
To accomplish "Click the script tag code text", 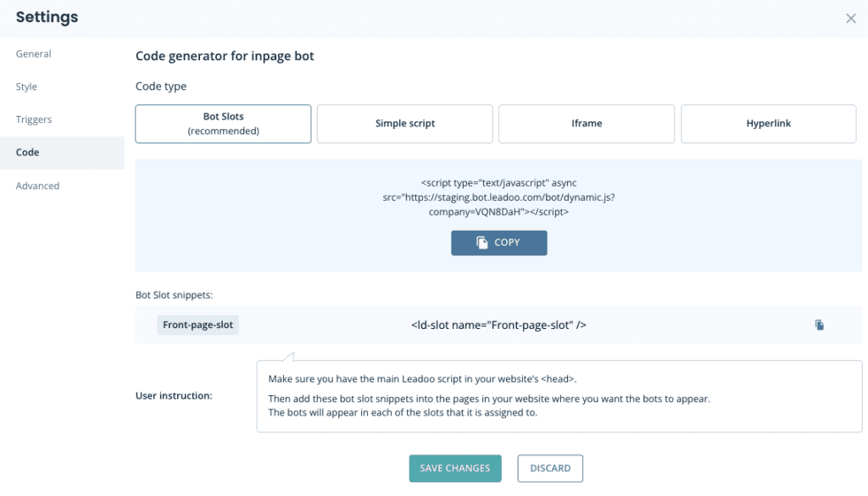I will 498,198.
